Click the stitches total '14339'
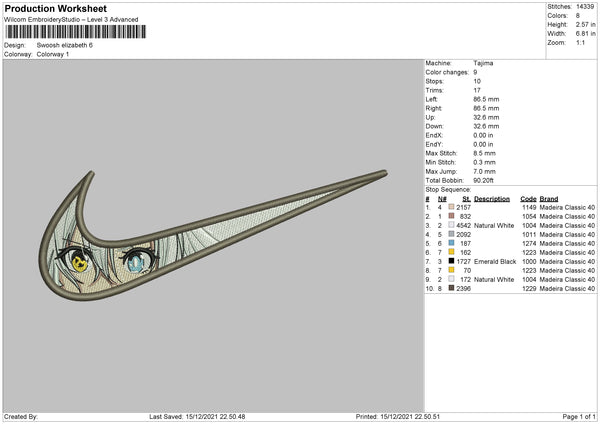This screenshot has height=424, width=600. point(585,7)
